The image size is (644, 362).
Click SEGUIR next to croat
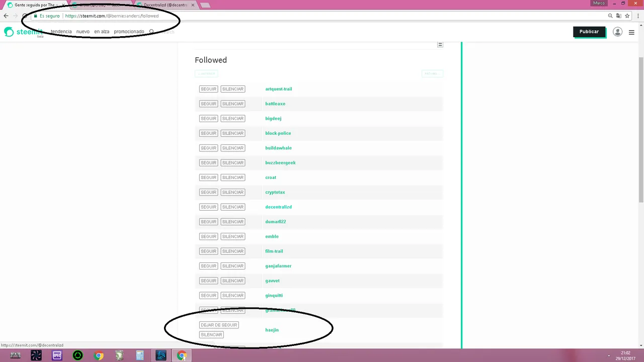click(208, 177)
